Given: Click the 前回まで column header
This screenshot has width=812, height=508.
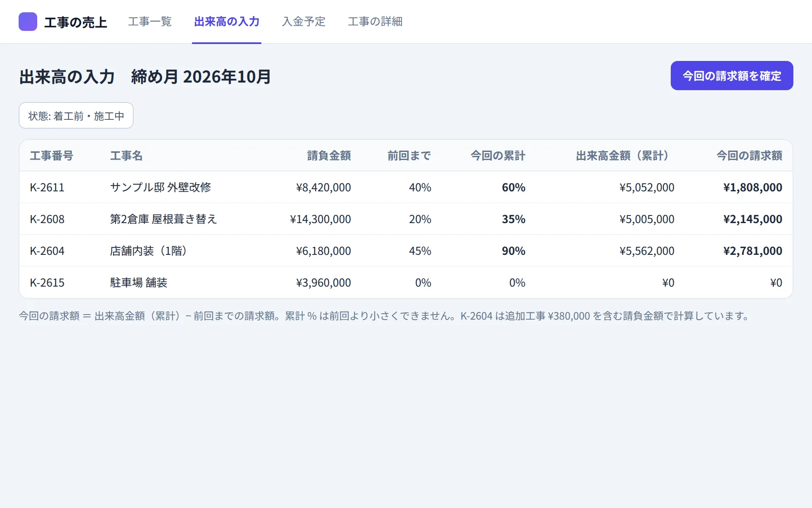Looking at the screenshot, I should pos(409,156).
